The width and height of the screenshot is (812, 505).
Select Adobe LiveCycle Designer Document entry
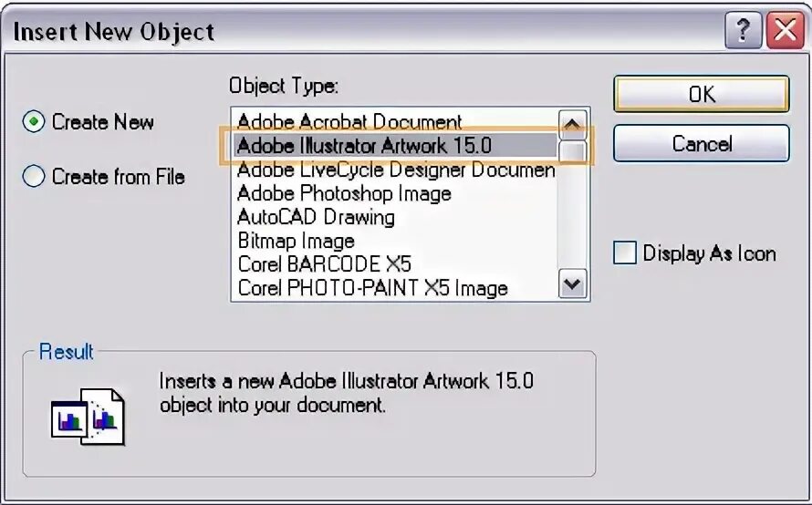point(395,170)
